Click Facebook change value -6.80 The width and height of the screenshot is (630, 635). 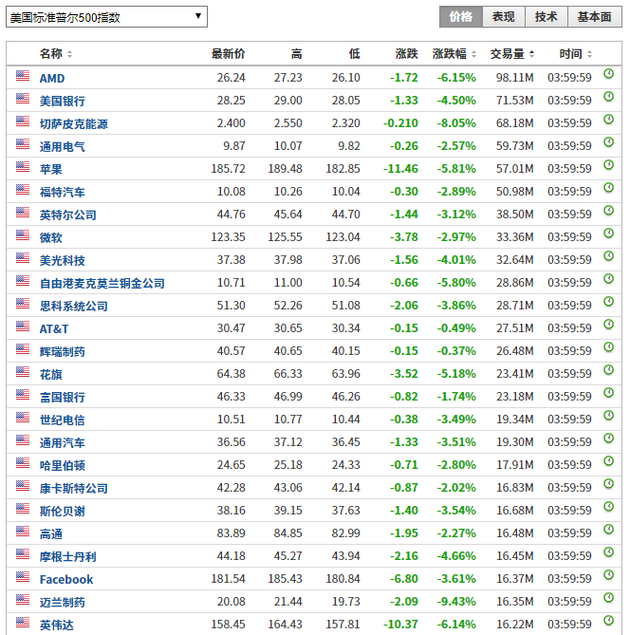click(x=404, y=578)
